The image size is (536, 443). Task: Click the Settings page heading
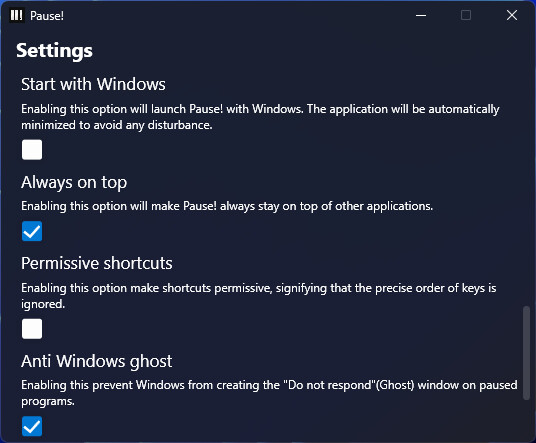click(x=54, y=51)
